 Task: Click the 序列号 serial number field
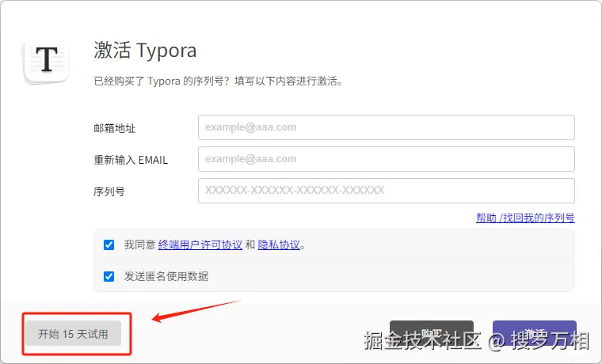(387, 191)
